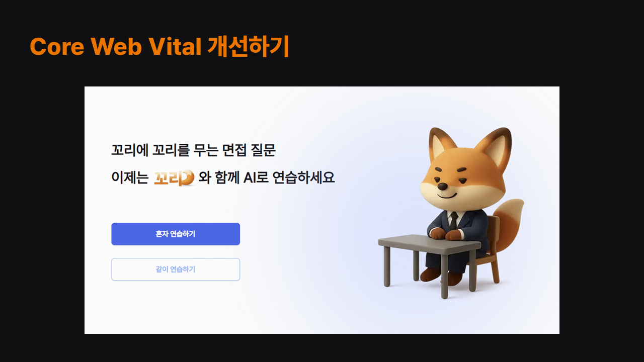Click the fox's nose
The image size is (644, 362).
[442, 187]
